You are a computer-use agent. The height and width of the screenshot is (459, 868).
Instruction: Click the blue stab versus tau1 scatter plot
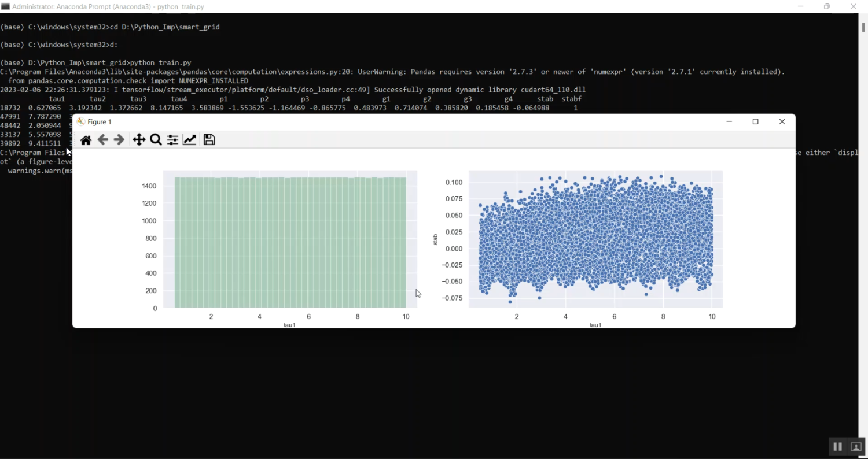coord(595,238)
